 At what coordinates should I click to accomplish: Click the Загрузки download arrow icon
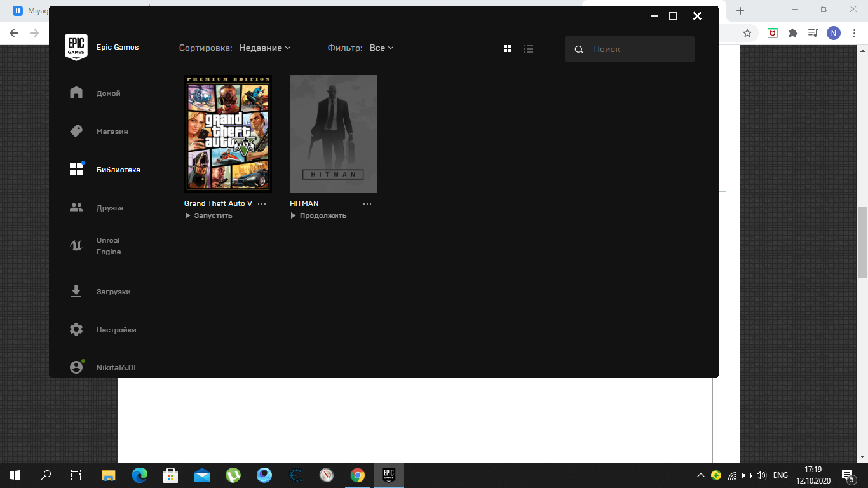76,291
